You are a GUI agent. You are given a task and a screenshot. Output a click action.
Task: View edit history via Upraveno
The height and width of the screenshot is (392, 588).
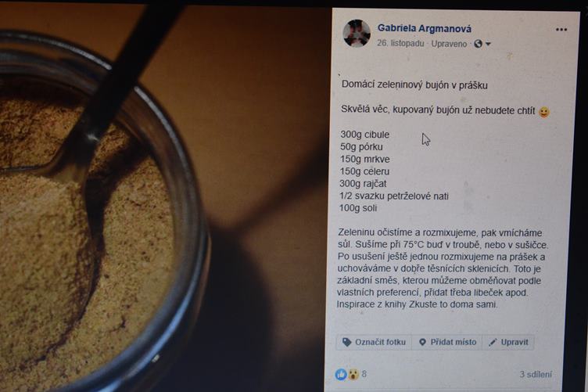(449, 44)
